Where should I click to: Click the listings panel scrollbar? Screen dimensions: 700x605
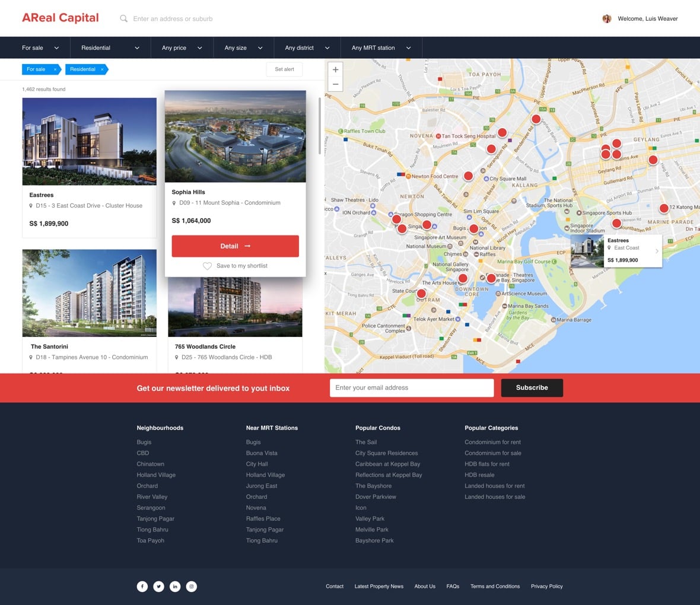click(320, 126)
